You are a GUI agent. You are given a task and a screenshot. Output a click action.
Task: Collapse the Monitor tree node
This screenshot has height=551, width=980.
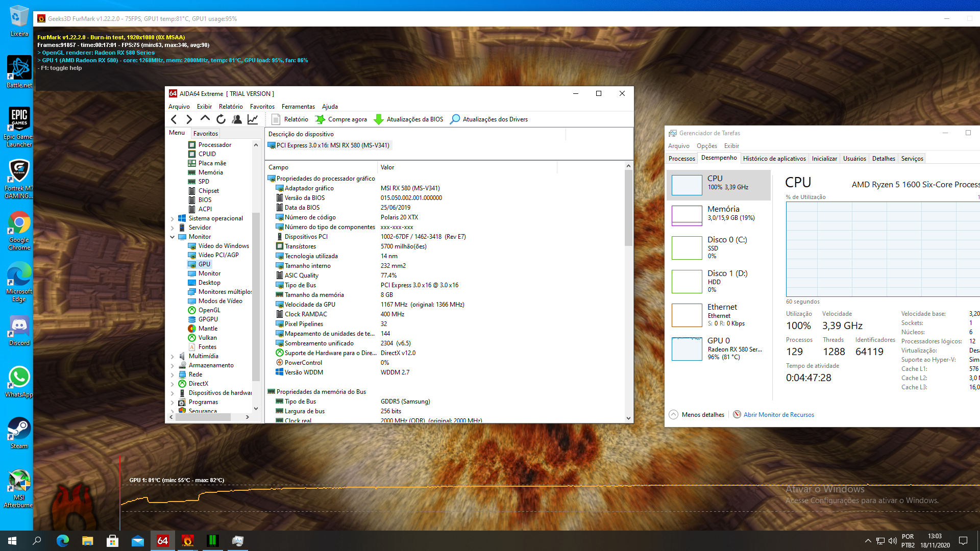[x=173, y=237]
